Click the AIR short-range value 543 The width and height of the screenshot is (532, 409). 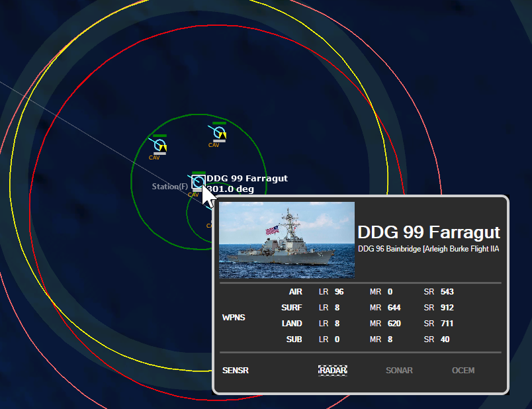click(447, 292)
